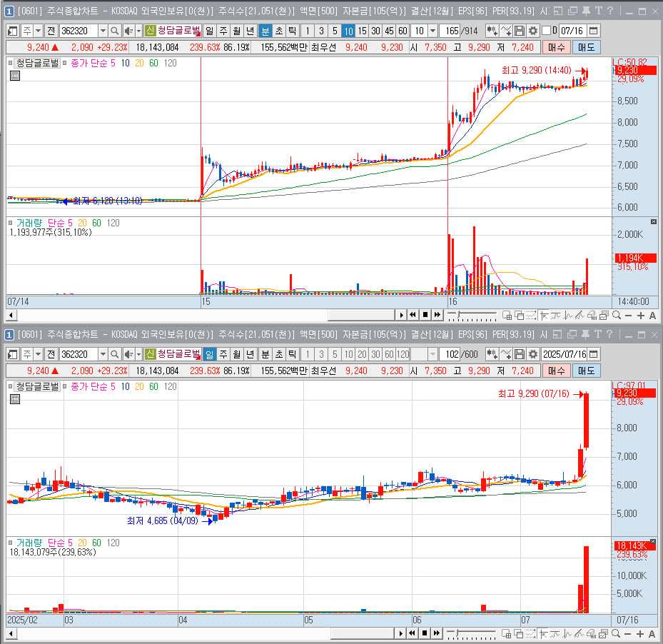Pin the lower chart window with the pushpin icon
Viewport: 663px width, 644px height.
[x=585, y=334]
